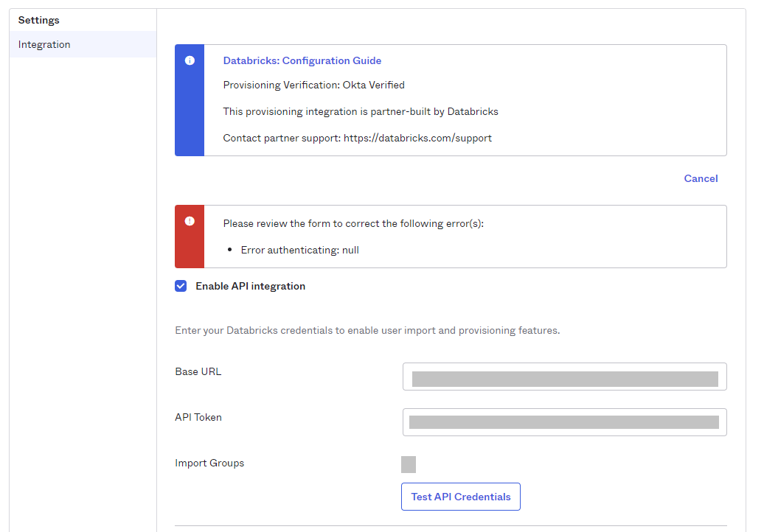764x532 pixels.
Task: Click Cancel to discard integration changes
Action: click(x=701, y=178)
